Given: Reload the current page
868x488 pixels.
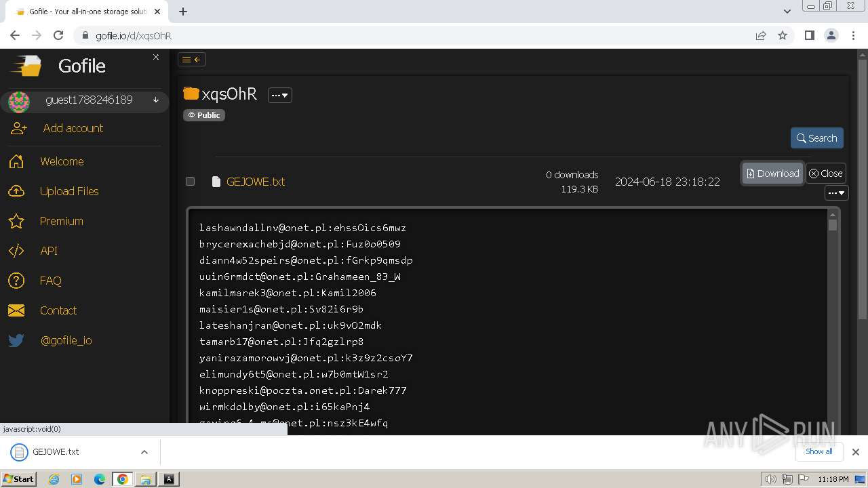Looking at the screenshot, I should 58,35.
